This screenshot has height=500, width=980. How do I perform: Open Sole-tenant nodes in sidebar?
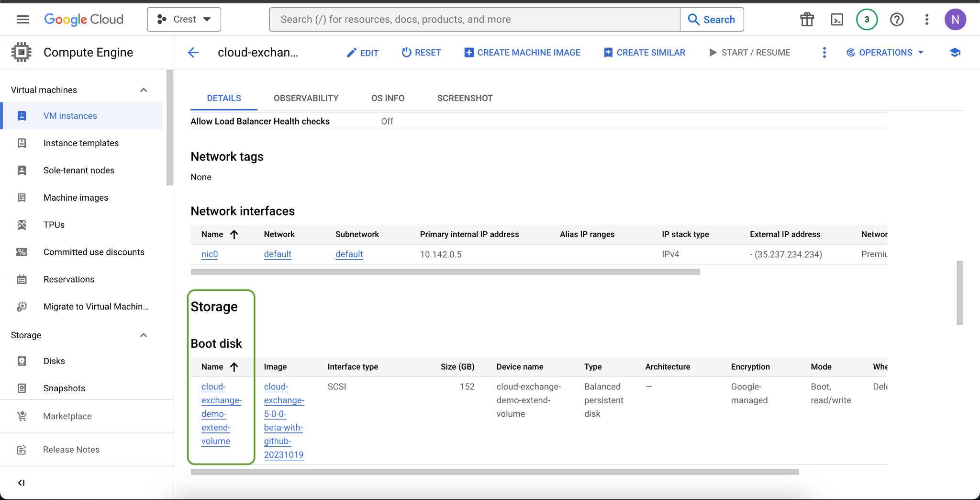(82, 170)
